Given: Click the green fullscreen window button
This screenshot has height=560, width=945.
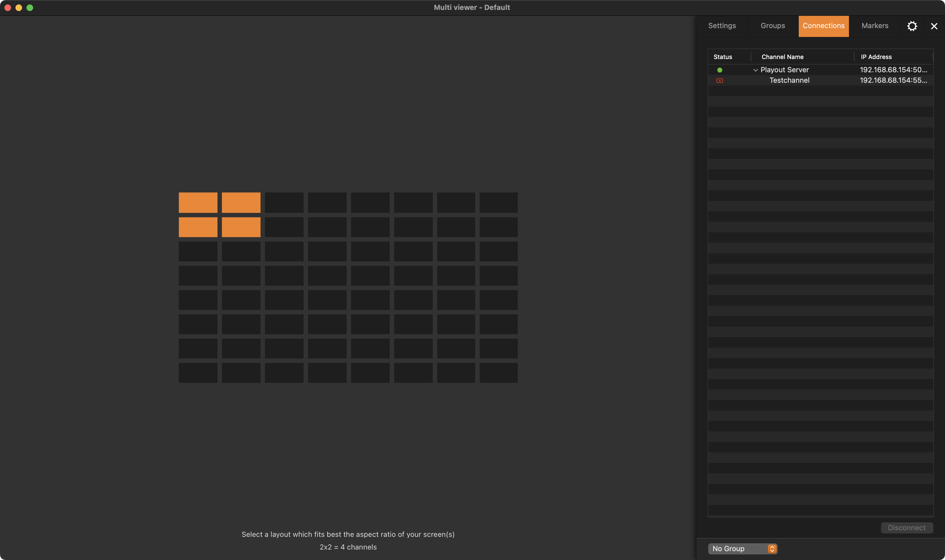Looking at the screenshot, I should 30,7.
